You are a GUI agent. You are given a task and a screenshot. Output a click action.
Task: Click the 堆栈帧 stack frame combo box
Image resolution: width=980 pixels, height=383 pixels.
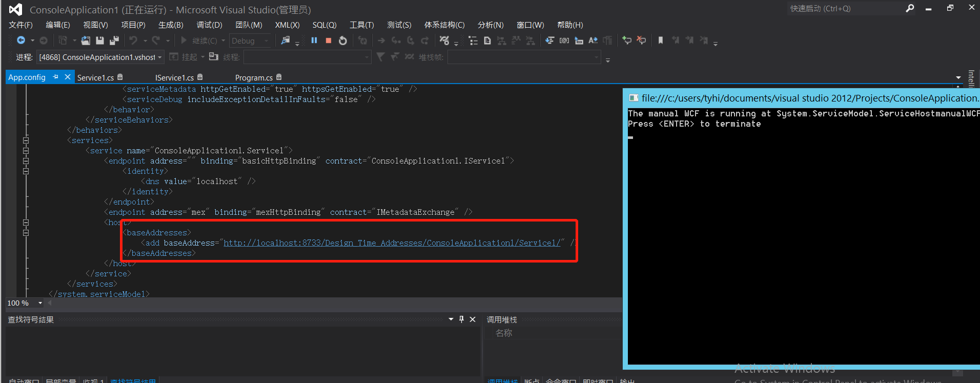(x=524, y=57)
